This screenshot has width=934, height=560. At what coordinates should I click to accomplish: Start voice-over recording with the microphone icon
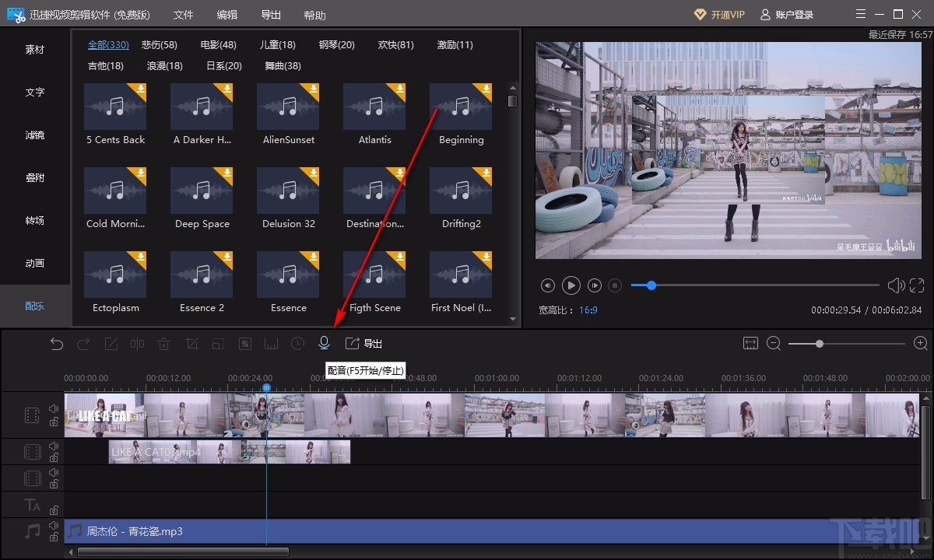click(x=325, y=343)
